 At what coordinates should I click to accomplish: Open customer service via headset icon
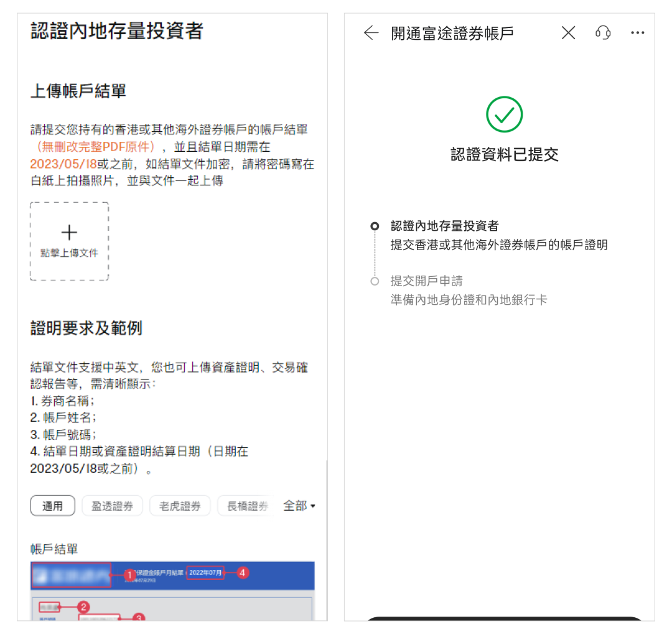point(603,33)
